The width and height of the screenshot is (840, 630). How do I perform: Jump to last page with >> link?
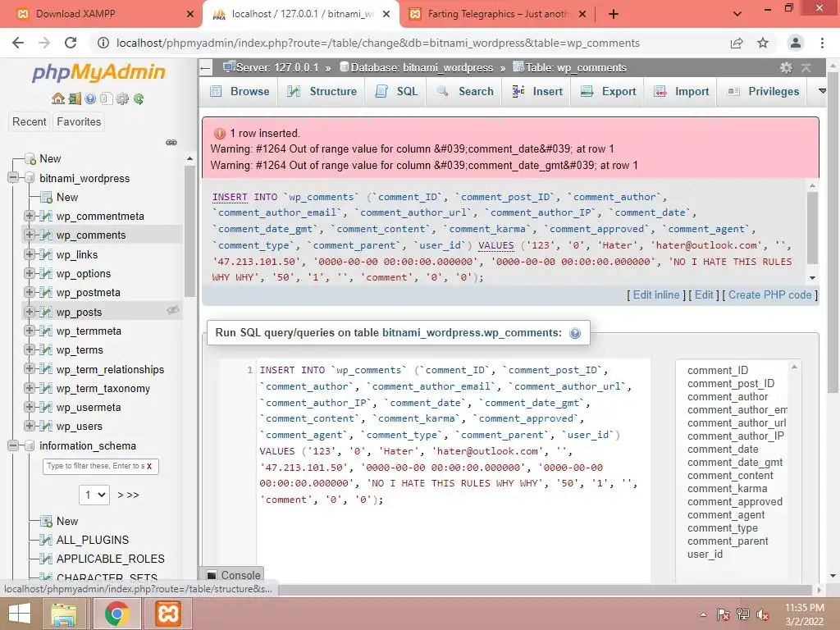coord(133,495)
